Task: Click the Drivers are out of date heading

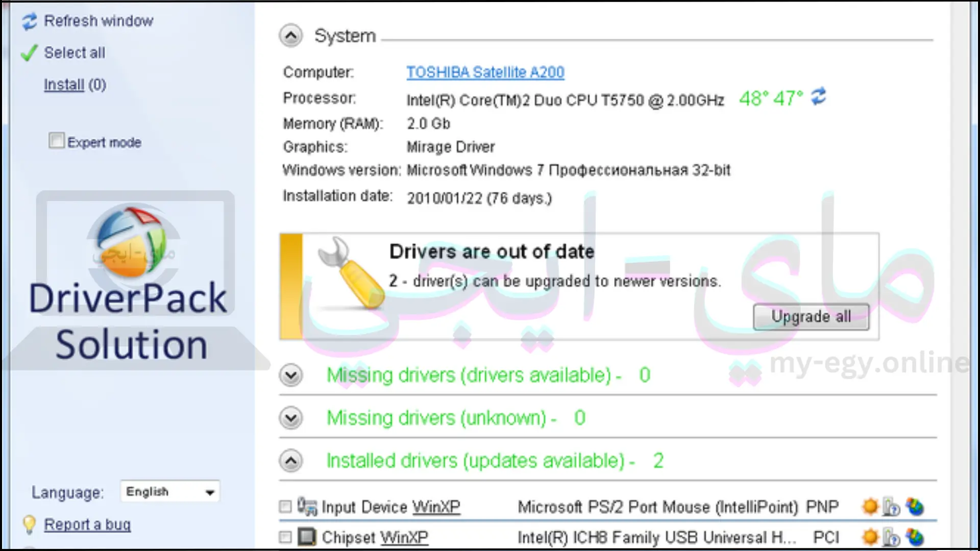Action: (492, 252)
